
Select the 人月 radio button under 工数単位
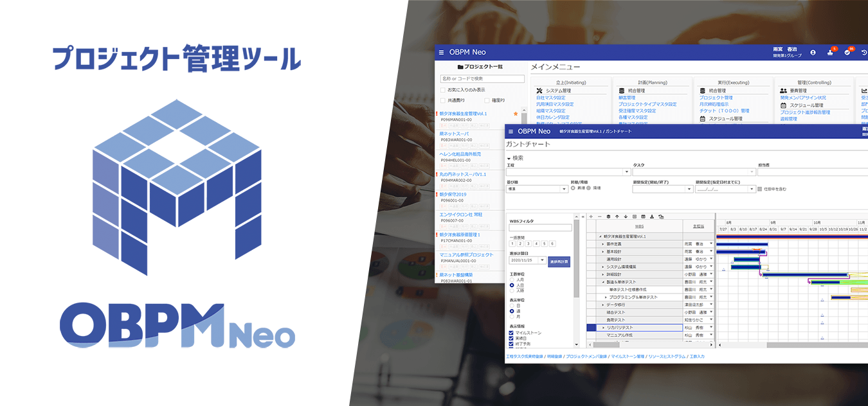click(x=512, y=279)
